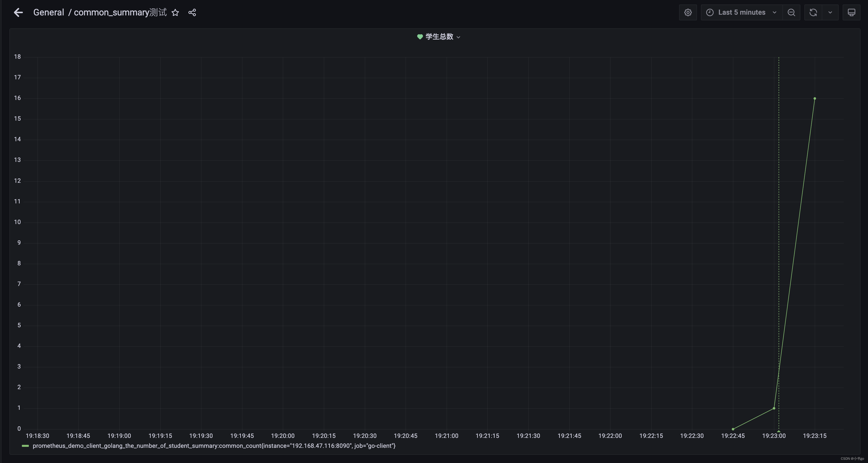Open the Last 5 minutes time picker
Screen dimensions: 868x463
click(741, 12)
